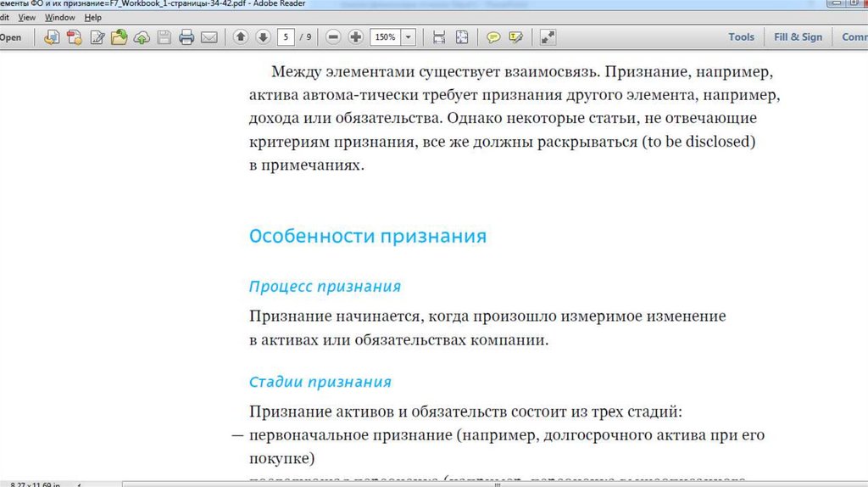
Task: Zoom out with the minus button
Action: tap(333, 37)
